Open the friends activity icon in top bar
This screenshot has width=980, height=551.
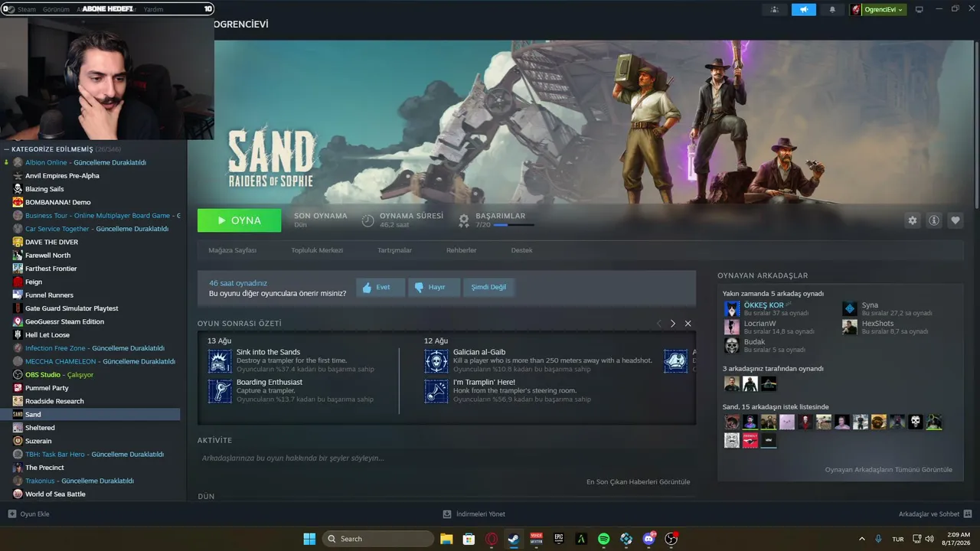775,10
